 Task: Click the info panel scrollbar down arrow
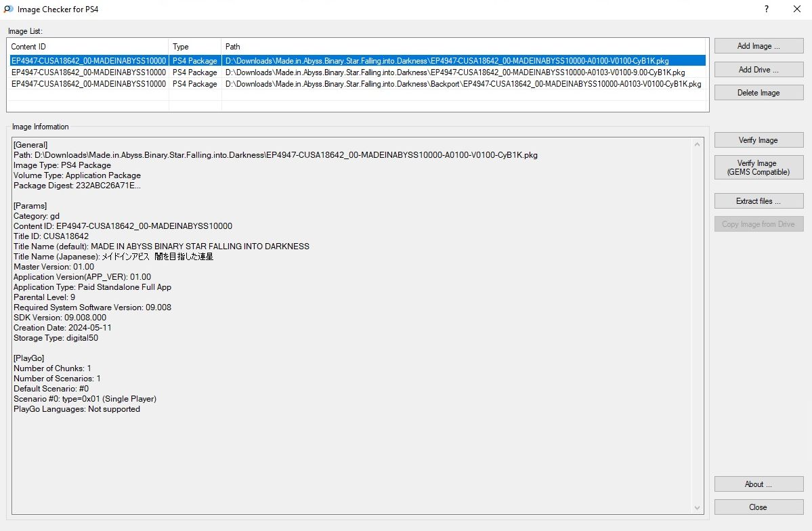(697, 508)
